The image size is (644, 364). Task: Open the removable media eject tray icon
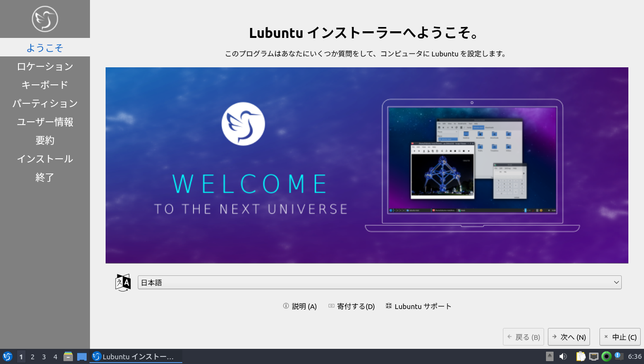tap(549, 356)
